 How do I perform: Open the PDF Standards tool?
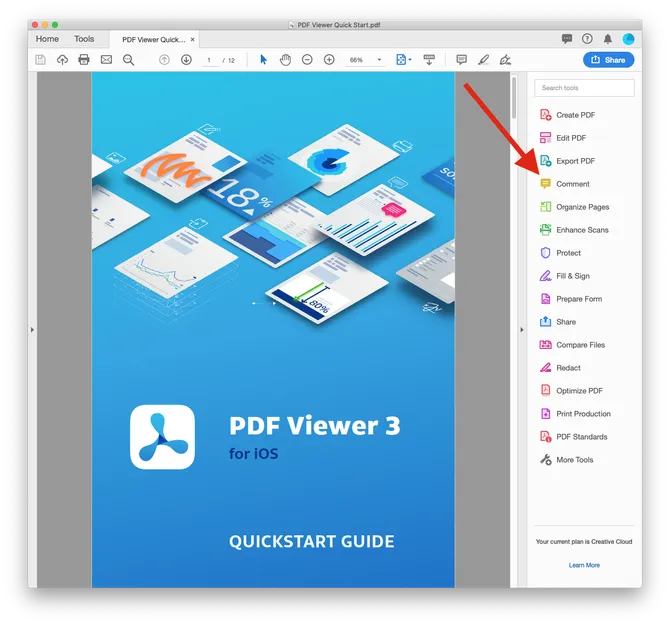(x=573, y=437)
